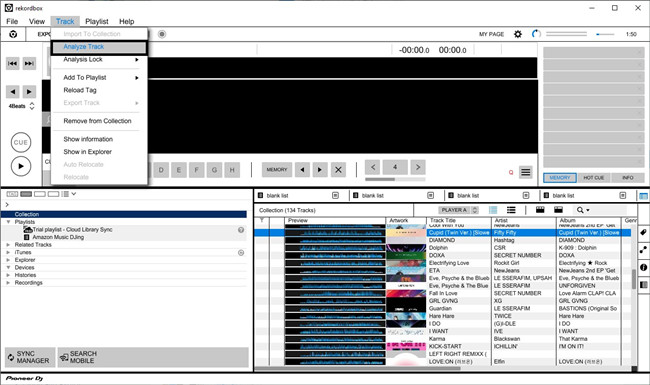The height and width of the screenshot is (385, 650).
Task: Switch to plain list view icon
Action: point(511,210)
